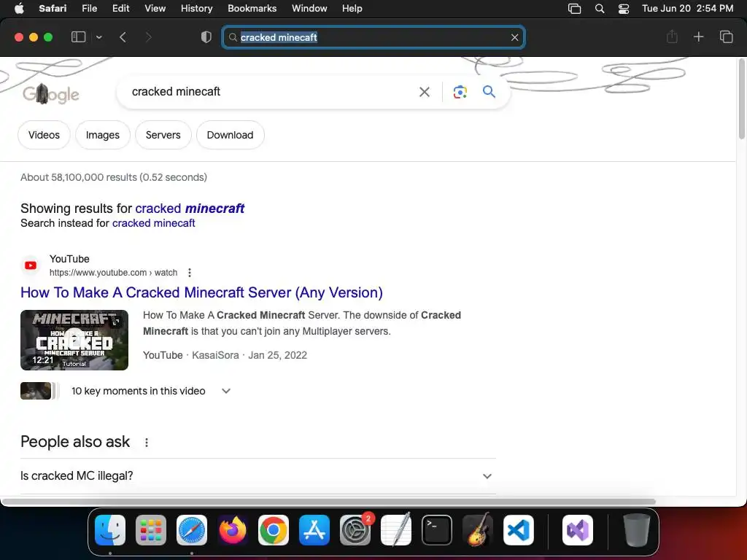
Task: Click the key moments small thumbnail
Action: click(36, 391)
